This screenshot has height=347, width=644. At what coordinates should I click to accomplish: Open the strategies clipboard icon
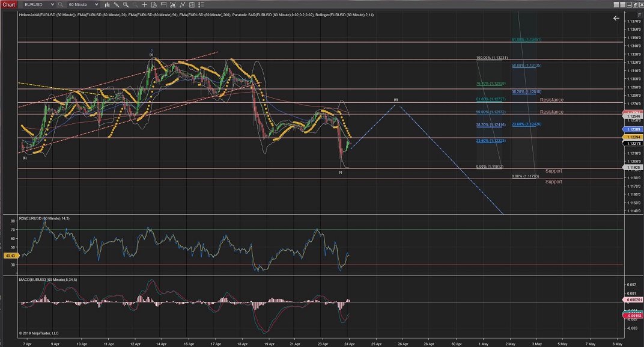tap(192, 5)
